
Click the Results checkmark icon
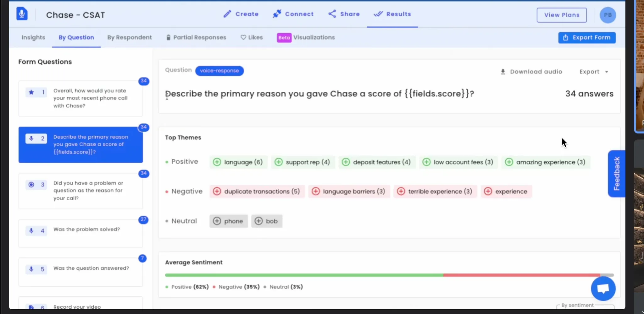coord(378,14)
